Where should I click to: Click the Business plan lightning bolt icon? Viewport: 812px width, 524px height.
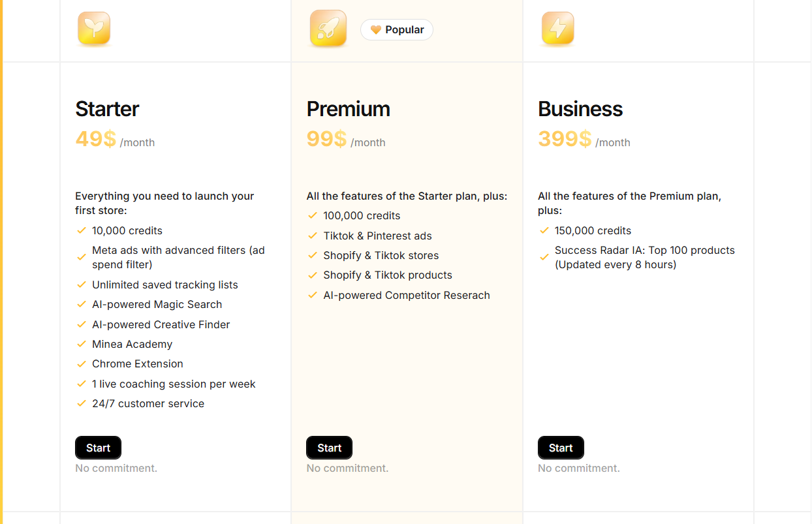557,29
